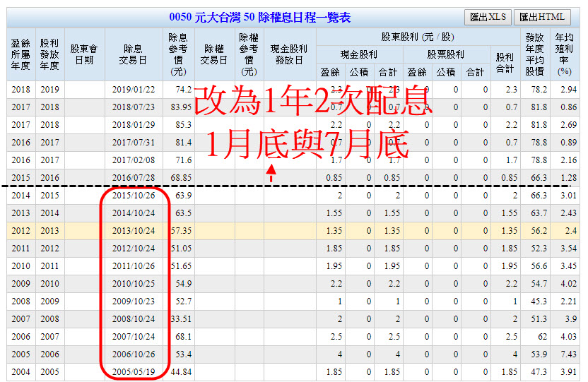Click reference price 83.95
This screenshot has width=588, height=382.
click(181, 107)
